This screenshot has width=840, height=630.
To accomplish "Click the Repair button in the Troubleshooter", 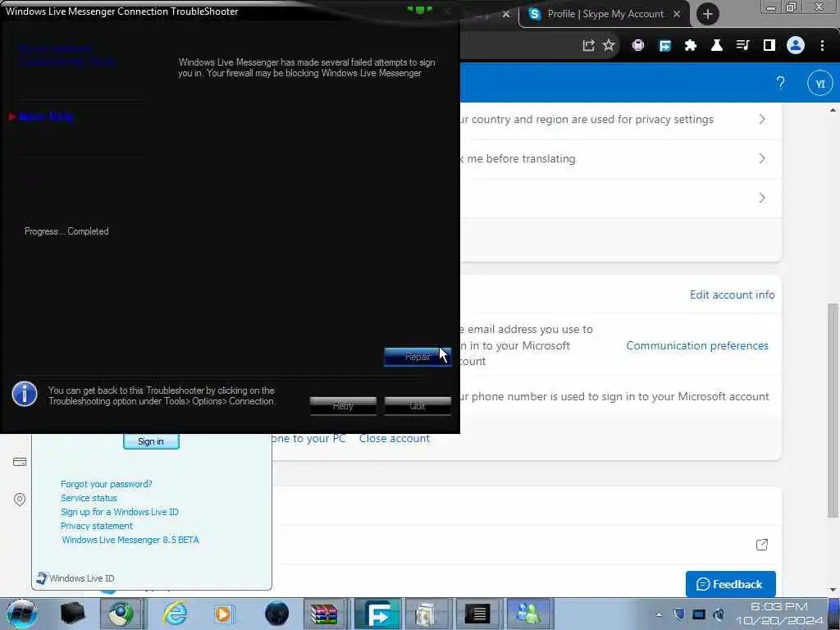I will [x=418, y=357].
